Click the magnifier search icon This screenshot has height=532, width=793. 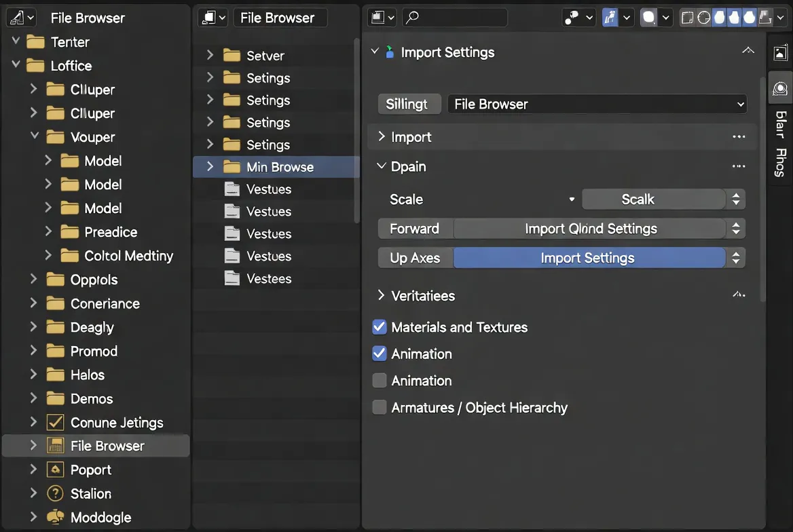pyautogui.click(x=412, y=18)
